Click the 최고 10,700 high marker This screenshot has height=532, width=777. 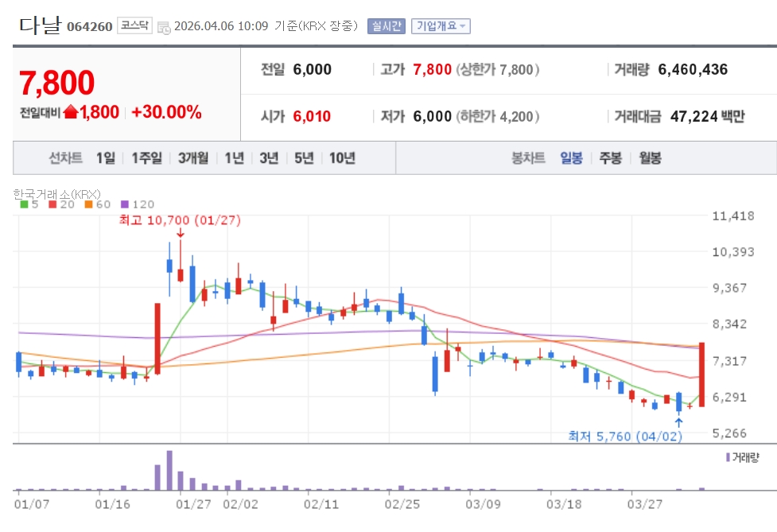tap(180, 220)
